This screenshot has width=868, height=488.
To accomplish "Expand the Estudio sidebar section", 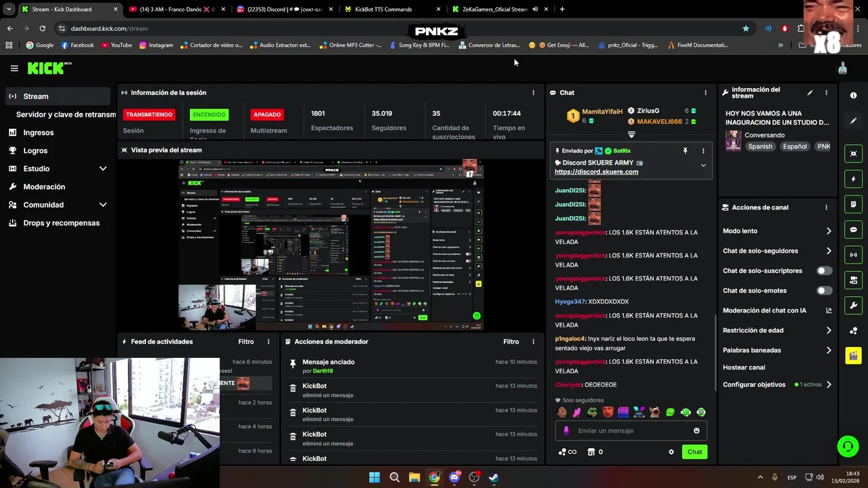I will 103,169.
